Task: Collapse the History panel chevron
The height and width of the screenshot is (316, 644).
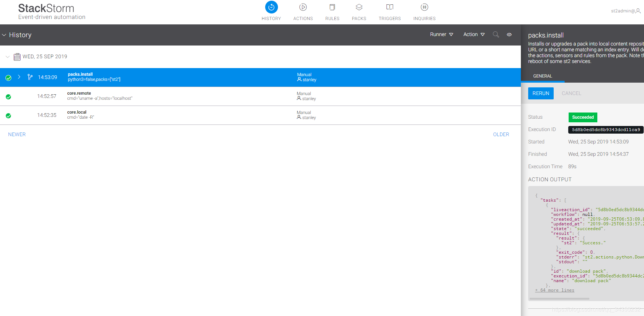Action: coord(4,35)
